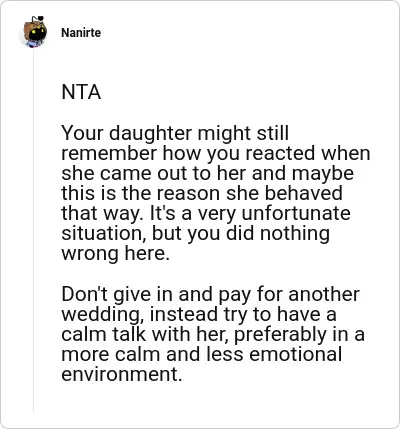Click the line starting 'Your daughter might still'
Image resolution: width=400 pixels, height=429 pixels.
[175, 133]
